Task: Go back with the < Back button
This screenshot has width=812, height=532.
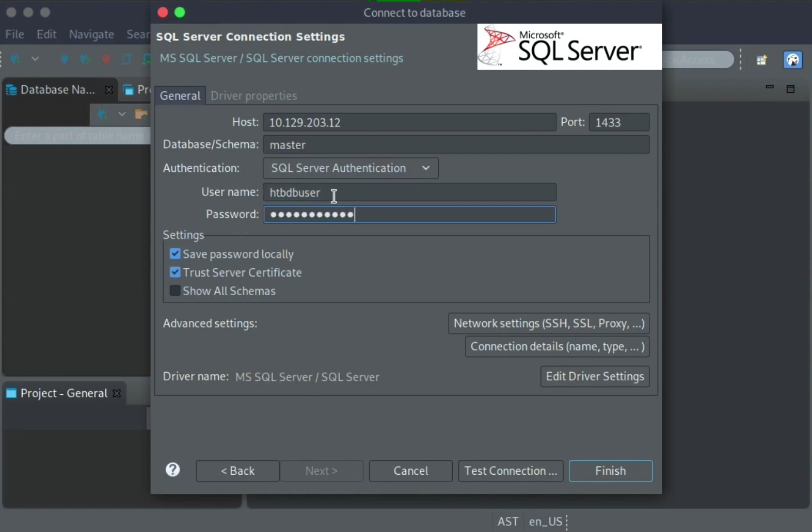Action: (238, 471)
